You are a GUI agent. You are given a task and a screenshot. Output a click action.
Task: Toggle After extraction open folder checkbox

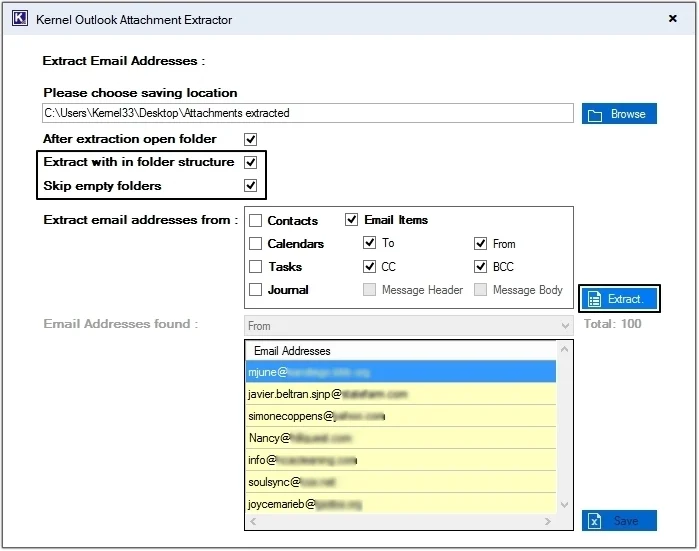(x=251, y=140)
